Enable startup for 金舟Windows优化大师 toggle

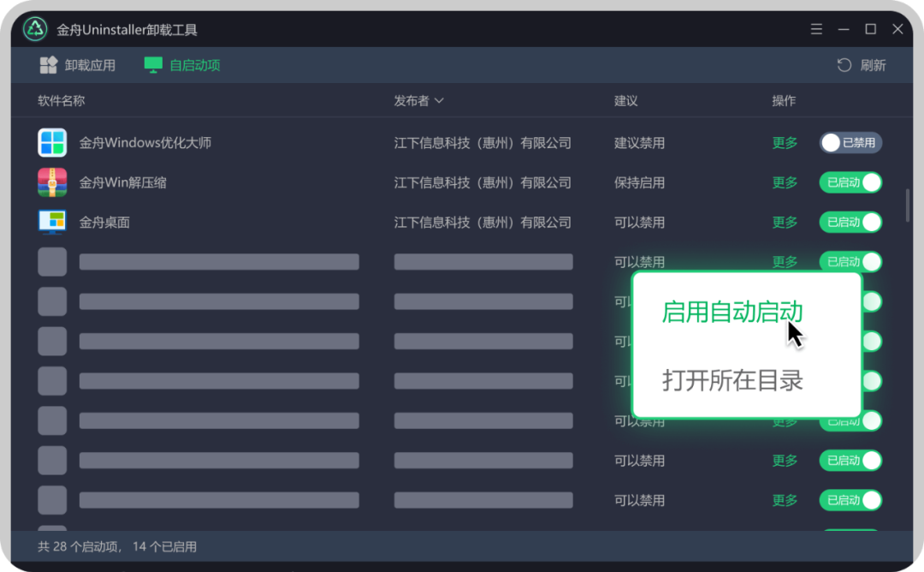coord(850,143)
